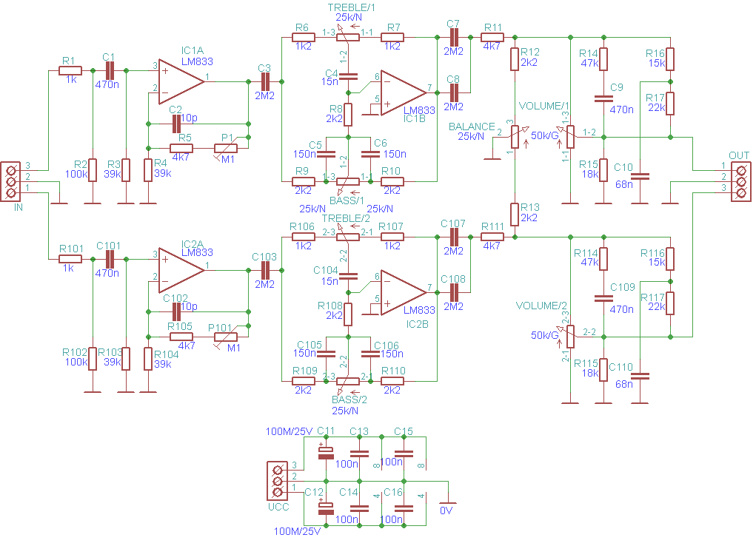Image resolution: width=756 pixels, height=546 pixels.
Task: Select resistor R110 symbol
Action: coord(392,381)
